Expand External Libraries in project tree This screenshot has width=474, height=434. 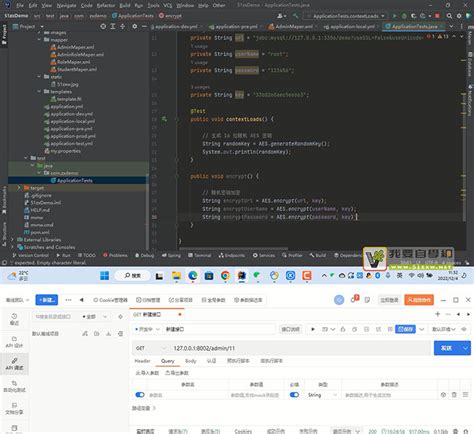coord(12,240)
